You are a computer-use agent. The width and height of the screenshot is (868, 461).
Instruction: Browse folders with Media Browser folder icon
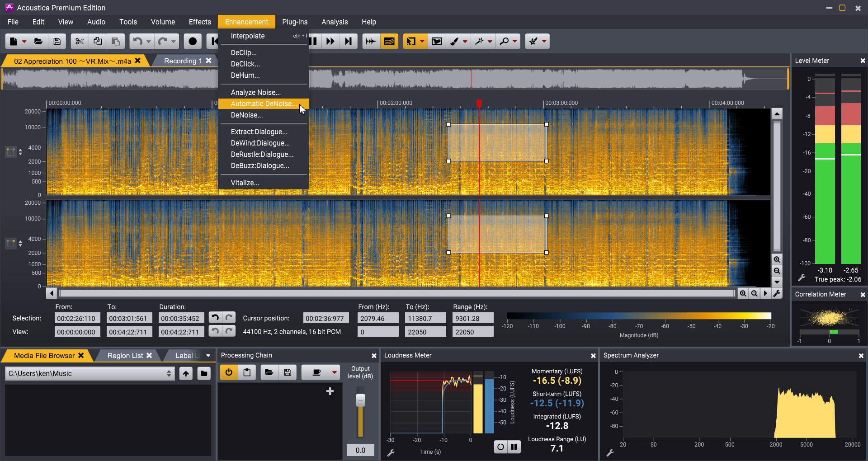click(x=204, y=373)
